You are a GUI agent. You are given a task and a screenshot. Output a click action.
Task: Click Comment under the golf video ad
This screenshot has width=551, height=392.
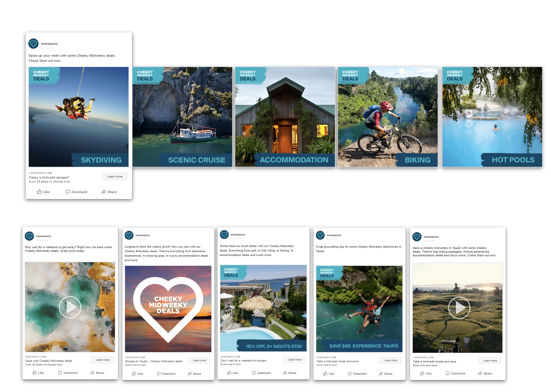455,373
